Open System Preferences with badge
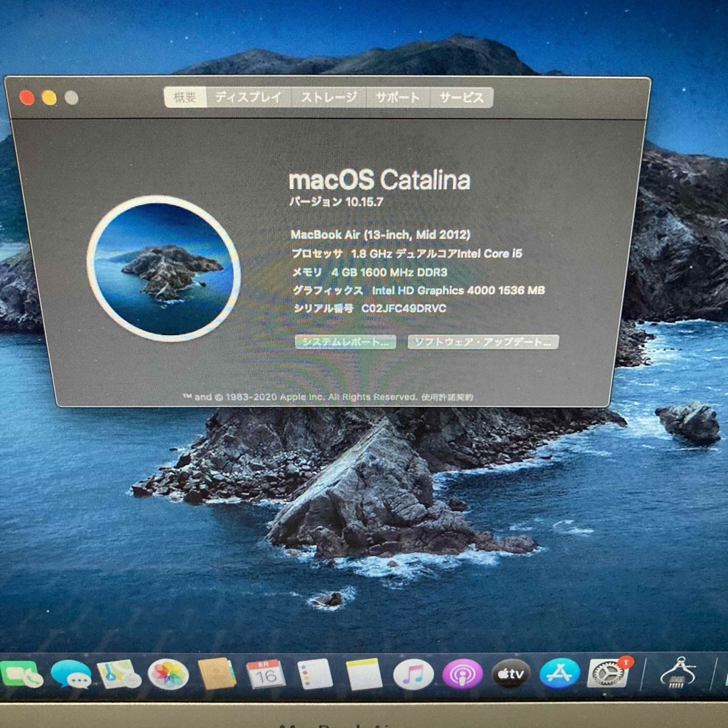728x728 pixels. click(x=609, y=672)
